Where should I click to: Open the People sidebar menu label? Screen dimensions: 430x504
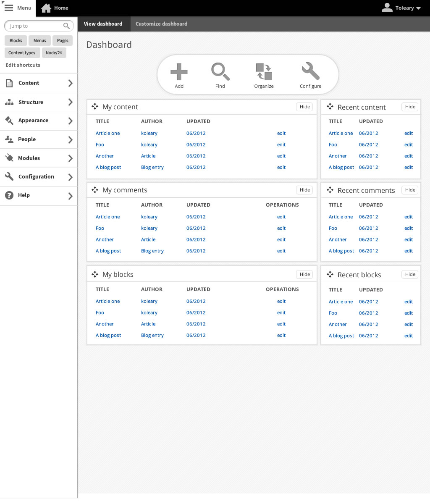(x=27, y=139)
